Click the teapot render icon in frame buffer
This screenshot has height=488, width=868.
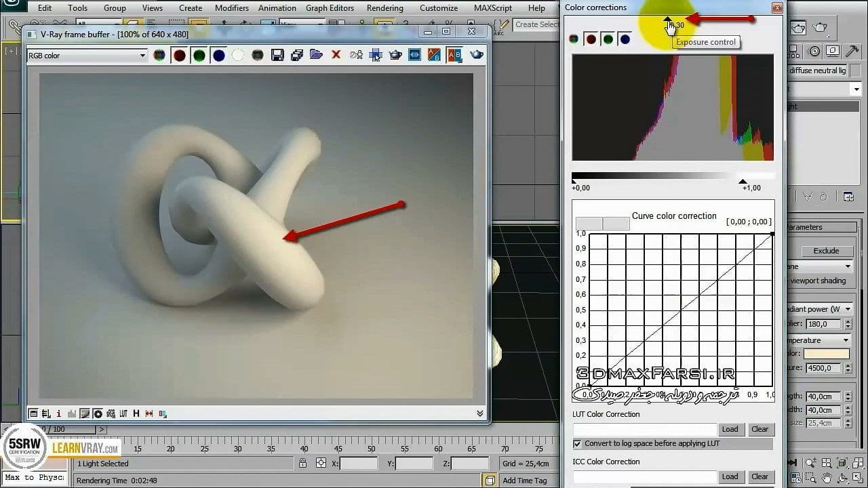(x=477, y=55)
